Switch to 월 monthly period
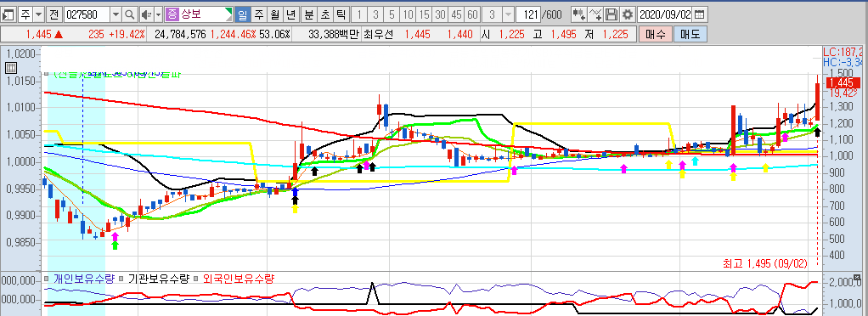This screenshot has height=316, width=868. (274, 14)
